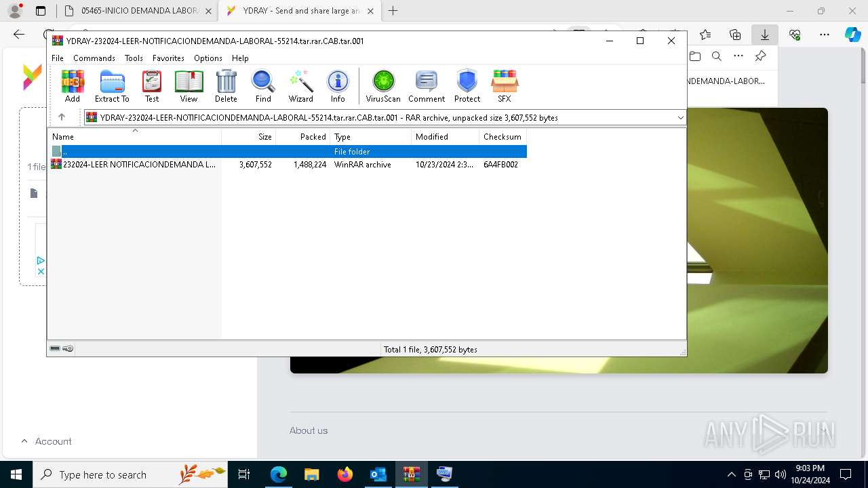Open the Edge downloads button
868x488 pixels.
(765, 35)
